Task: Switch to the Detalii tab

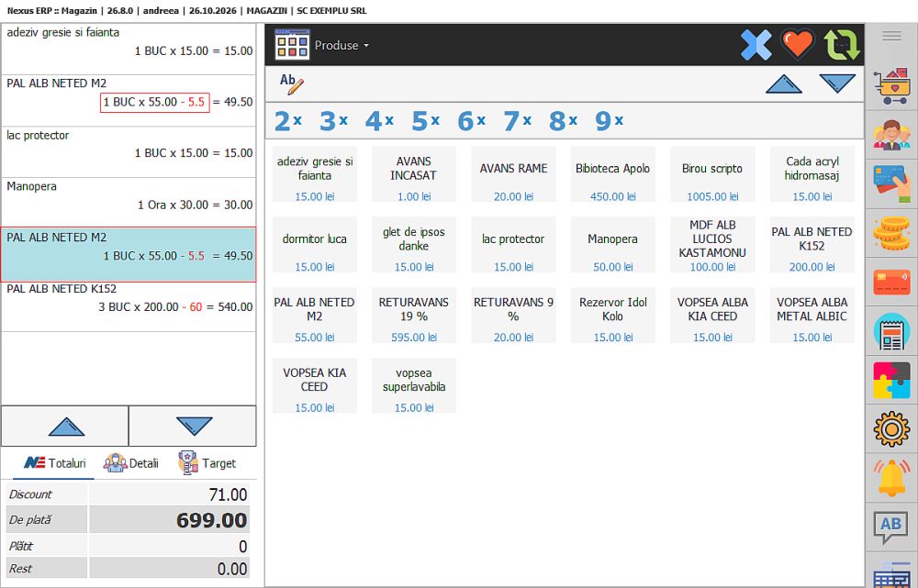Action: (130, 463)
